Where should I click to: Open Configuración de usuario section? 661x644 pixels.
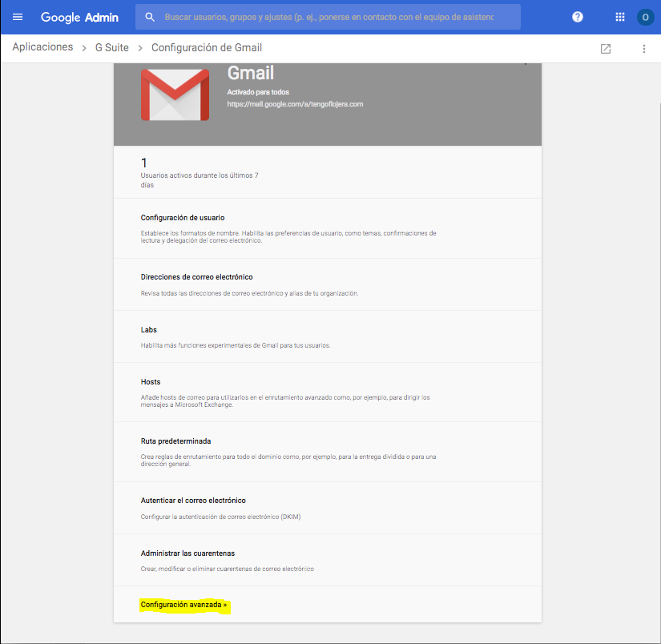click(328, 228)
